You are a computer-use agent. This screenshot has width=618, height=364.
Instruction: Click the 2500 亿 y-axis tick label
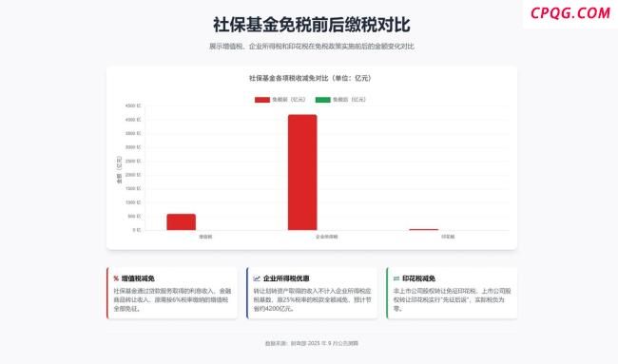[133, 161]
